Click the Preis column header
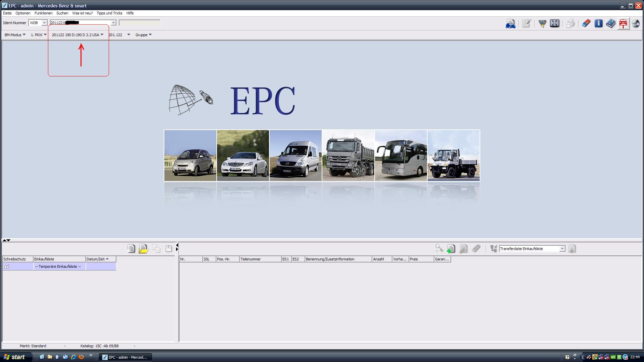Image resolution: width=644 pixels, height=362 pixels. [421, 259]
